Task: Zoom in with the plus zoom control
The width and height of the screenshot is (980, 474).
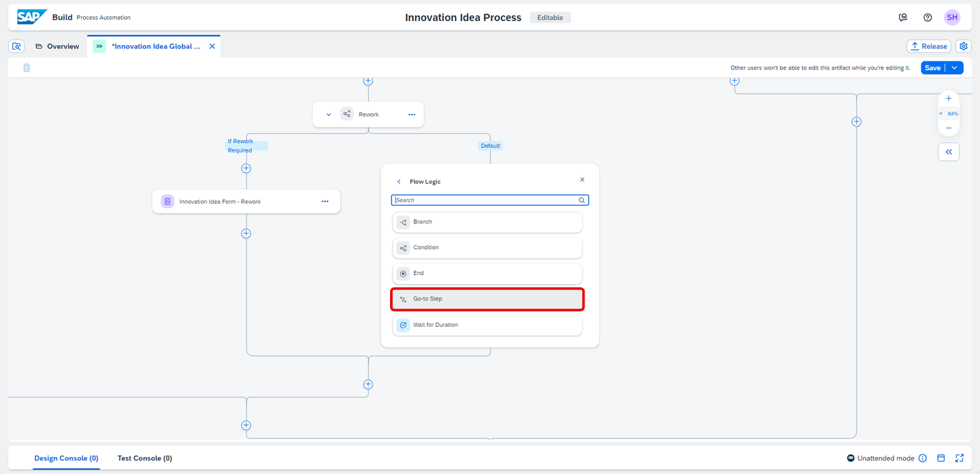Action: pos(949,99)
